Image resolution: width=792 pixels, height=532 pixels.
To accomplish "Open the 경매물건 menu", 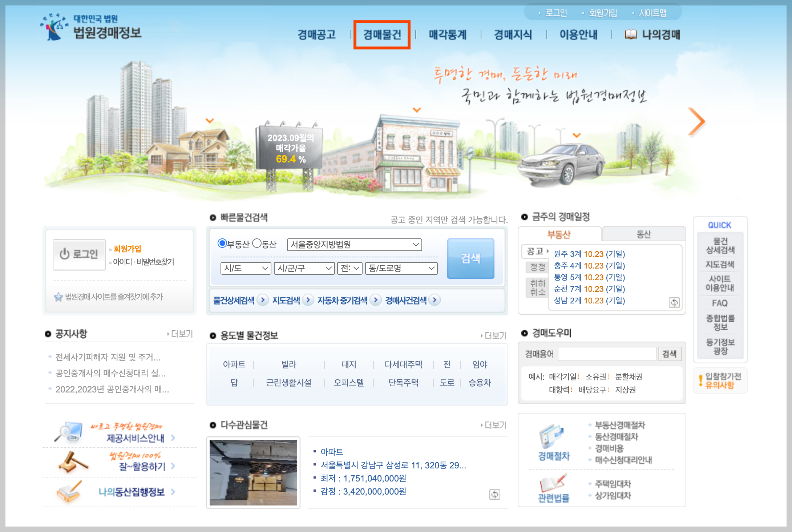I will (x=382, y=35).
